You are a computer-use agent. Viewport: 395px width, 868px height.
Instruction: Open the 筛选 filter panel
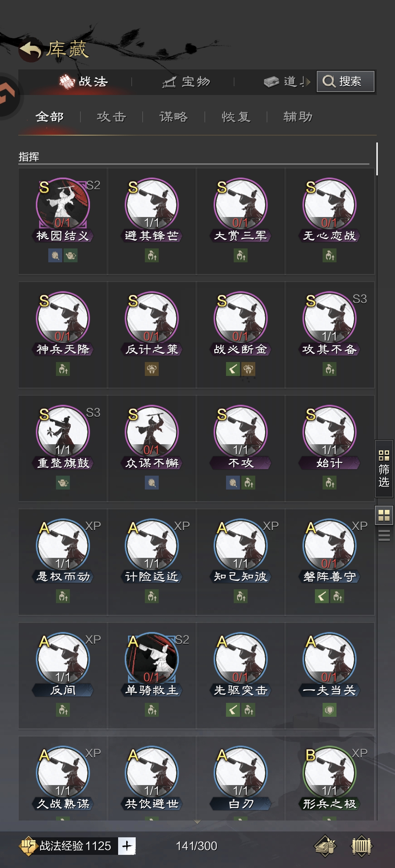coord(384,469)
